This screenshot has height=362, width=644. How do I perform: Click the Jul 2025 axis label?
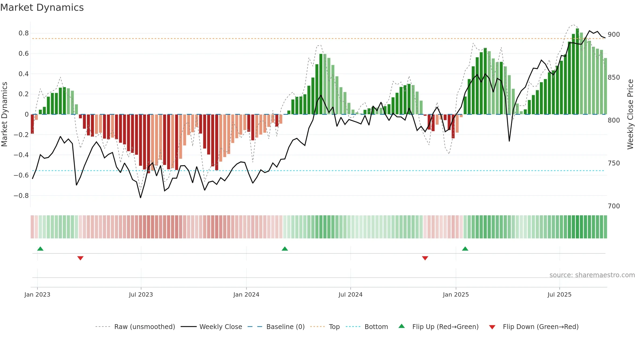tap(559, 294)
